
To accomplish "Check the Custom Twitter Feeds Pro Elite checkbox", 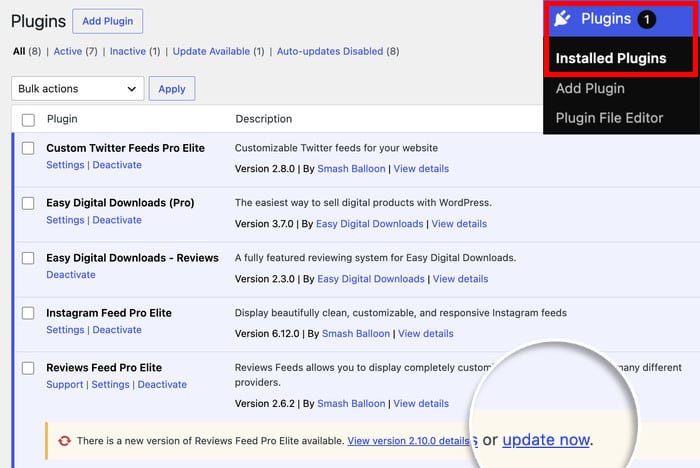I will pyautogui.click(x=28, y=148).
